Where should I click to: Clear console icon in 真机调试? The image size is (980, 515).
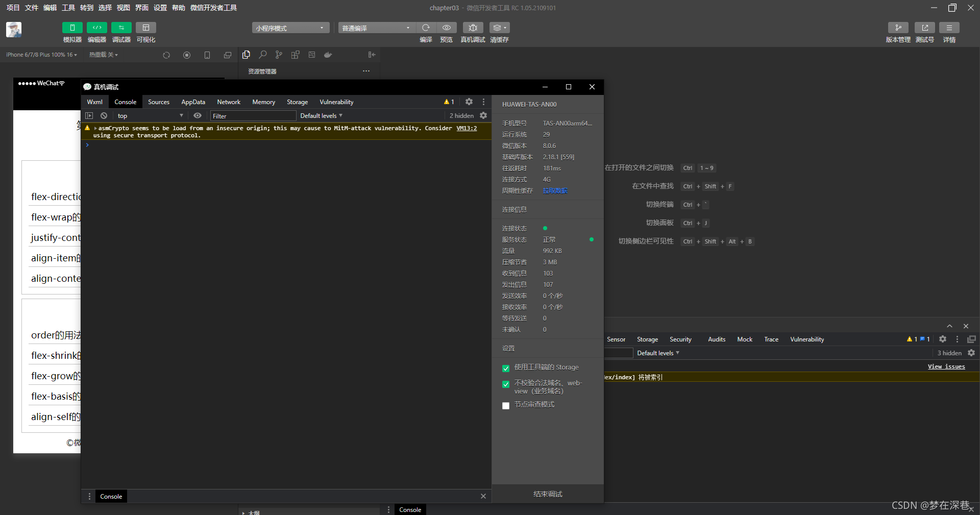pyautogui.click(x=104, y=116)
